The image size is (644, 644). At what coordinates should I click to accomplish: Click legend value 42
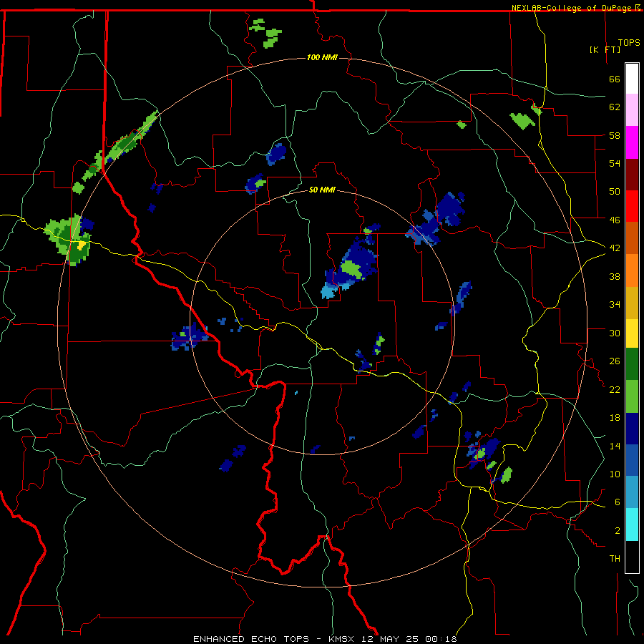[615, 248]
